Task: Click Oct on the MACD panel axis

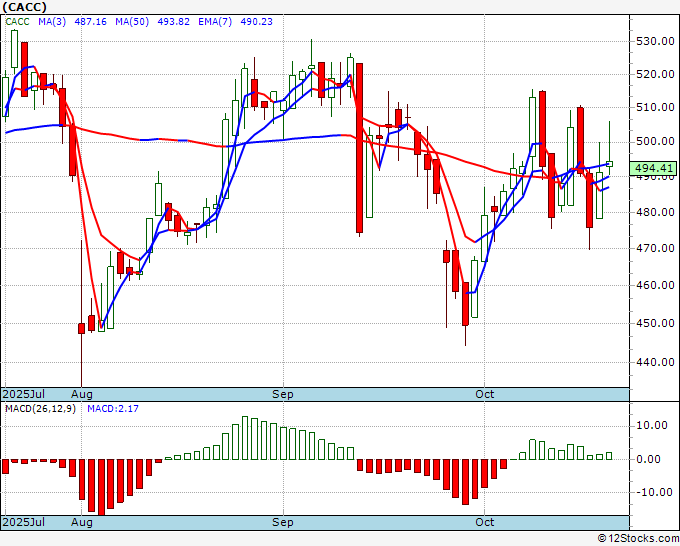Action: click(x=484, y=522)
